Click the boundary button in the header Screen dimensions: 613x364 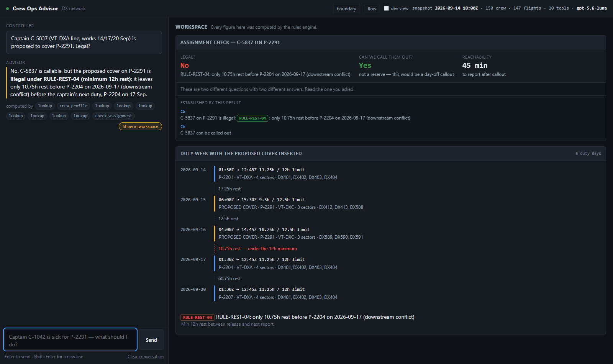[x=346, y=8]
